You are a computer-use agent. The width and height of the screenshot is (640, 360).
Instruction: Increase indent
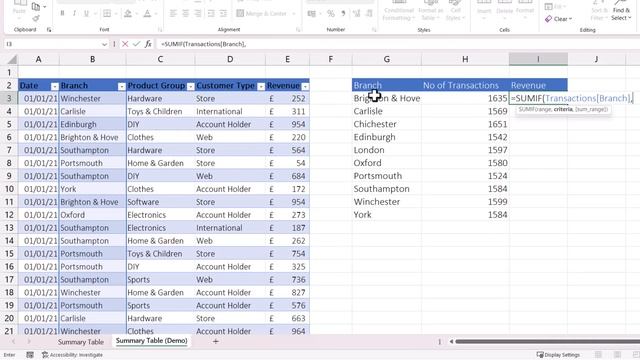(223, 13)
